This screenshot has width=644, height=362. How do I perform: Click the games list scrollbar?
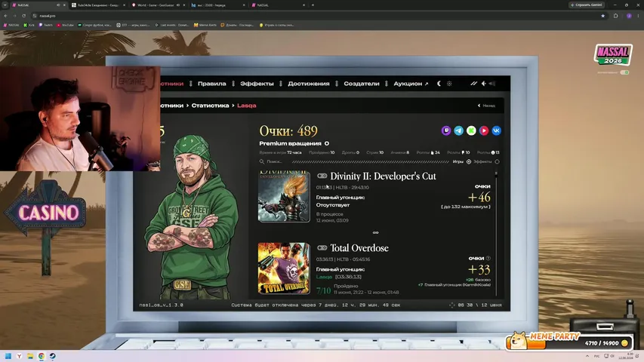[x=496, y=233]
